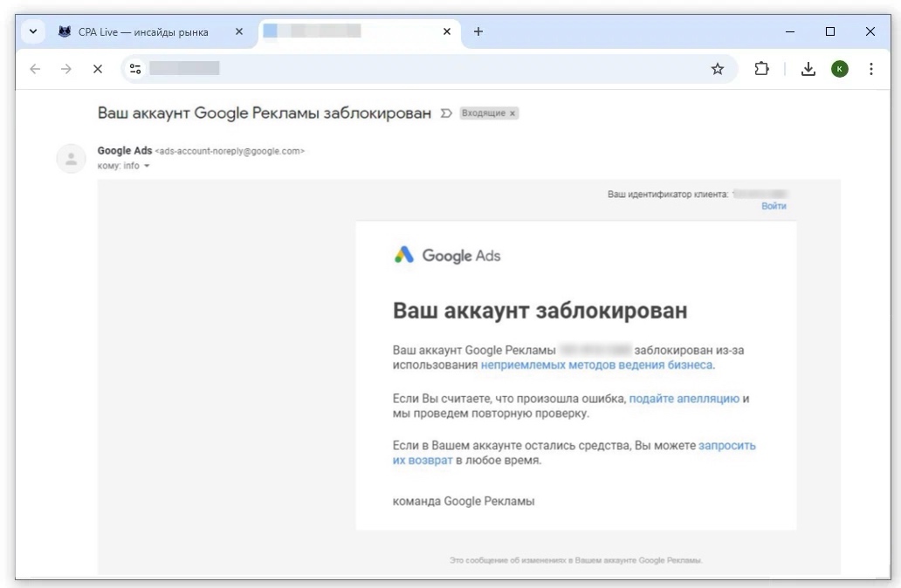Close the blurred active browser tab

[447, 31]
